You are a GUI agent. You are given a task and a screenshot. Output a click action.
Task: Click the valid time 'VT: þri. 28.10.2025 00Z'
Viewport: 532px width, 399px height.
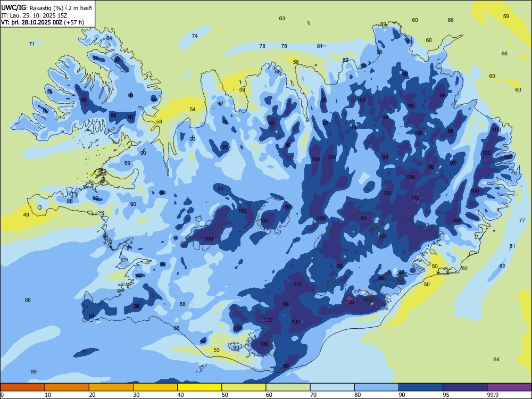point(32,22)
